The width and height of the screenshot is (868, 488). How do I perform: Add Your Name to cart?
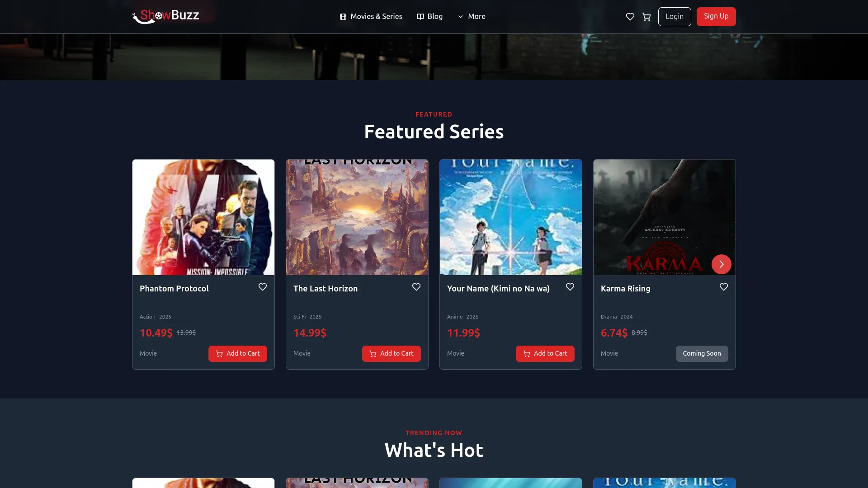point(545,354)
